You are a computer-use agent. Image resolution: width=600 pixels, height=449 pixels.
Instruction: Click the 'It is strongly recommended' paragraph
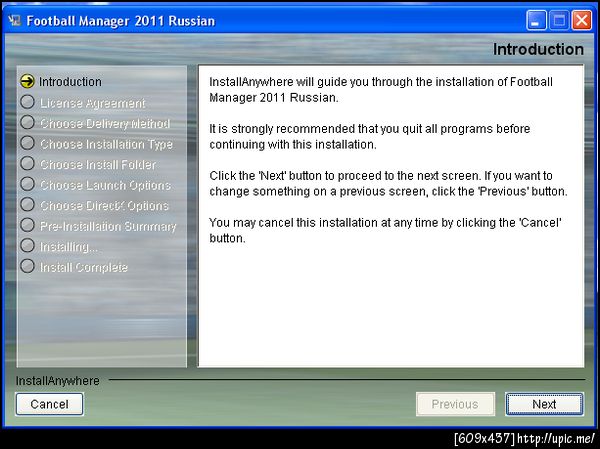(x=370, y=137)
